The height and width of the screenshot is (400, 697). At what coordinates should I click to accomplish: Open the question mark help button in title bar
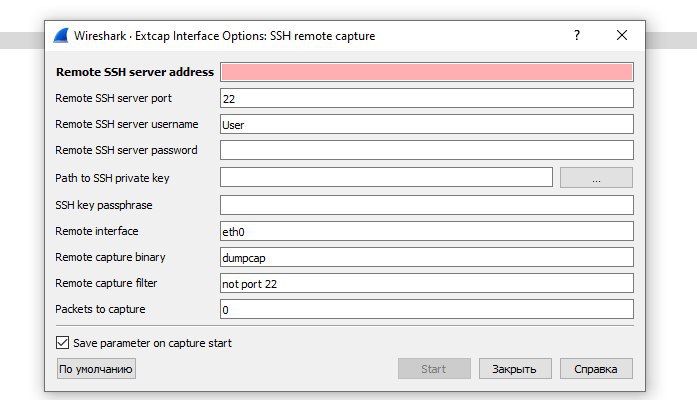pyautogui.click(x=577, y=35)
